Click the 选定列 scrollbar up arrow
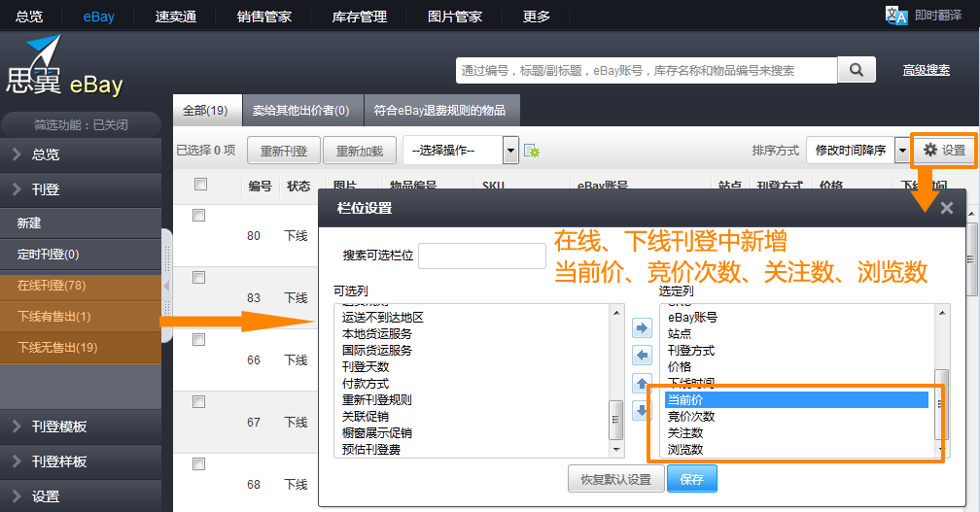This screenshot has height=512, width=980. click(942, 312)
